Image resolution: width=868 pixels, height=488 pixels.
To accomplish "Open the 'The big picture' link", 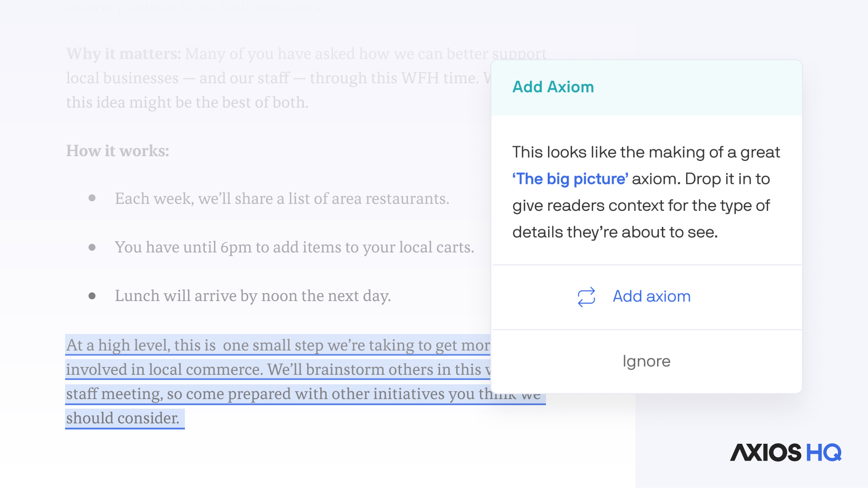I will click(570, 179).
